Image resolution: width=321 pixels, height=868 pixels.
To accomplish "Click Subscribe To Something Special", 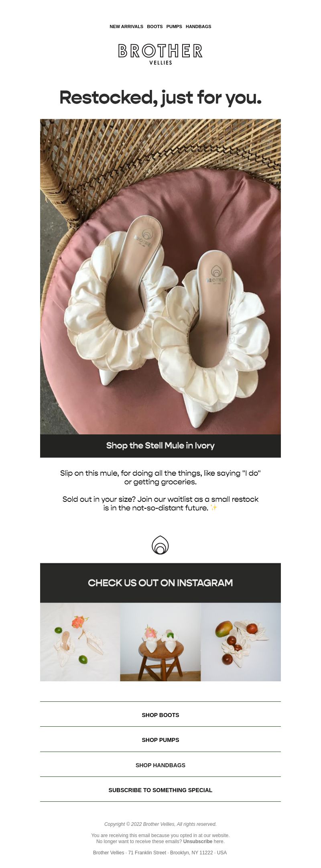I will [x=160, y=790].
